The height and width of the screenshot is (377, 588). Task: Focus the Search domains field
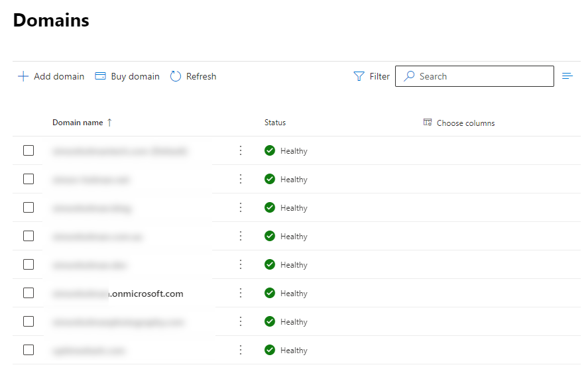(475, 76)
